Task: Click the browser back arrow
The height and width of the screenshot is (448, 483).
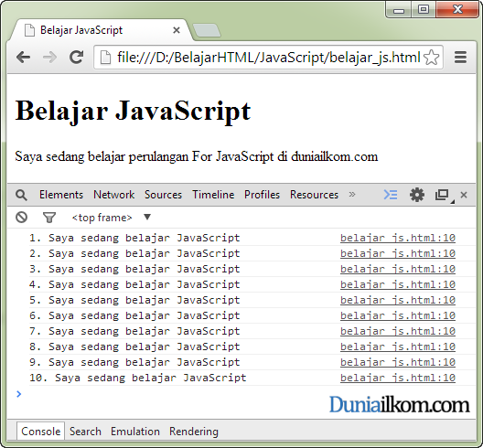Action: (x=23, y=58)
